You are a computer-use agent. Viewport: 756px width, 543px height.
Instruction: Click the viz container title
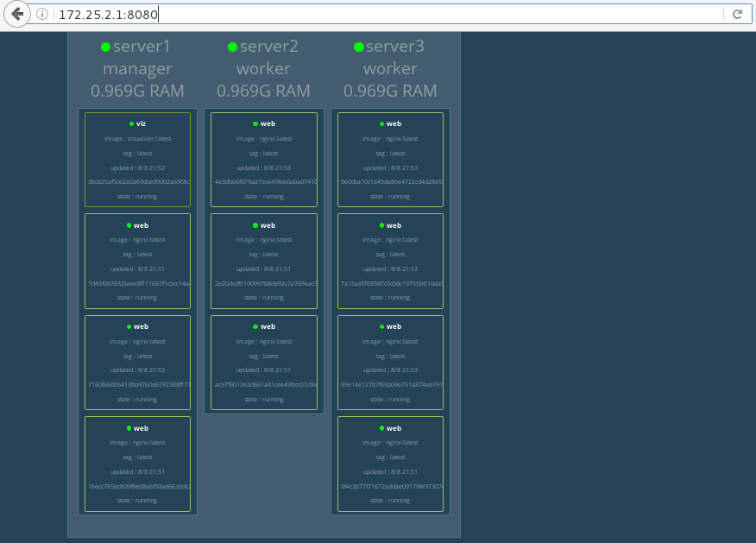[x=141, y=124]
